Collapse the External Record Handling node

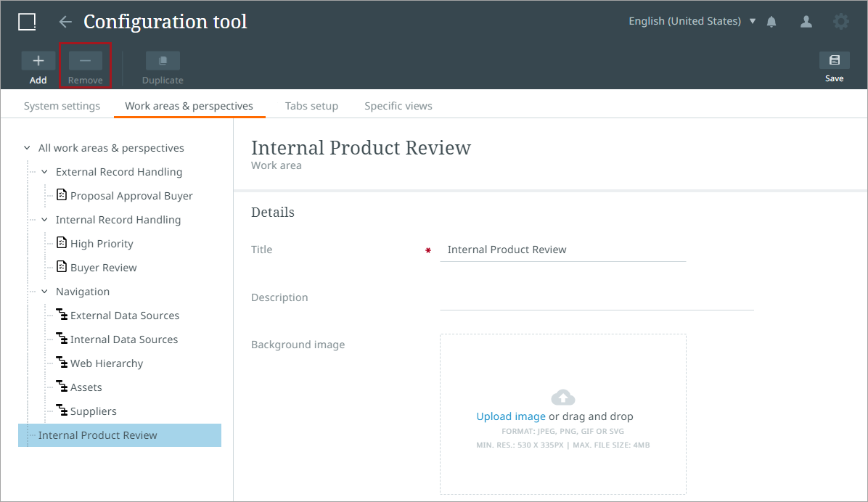tap(44, 172)
